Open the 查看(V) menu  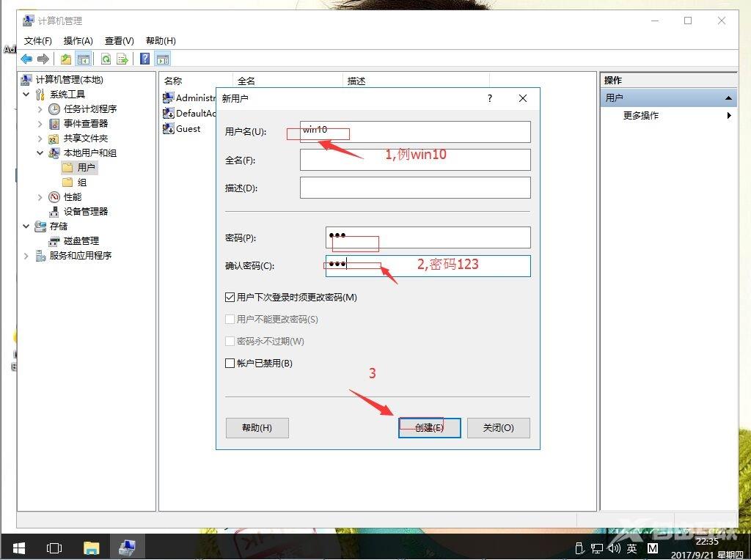point(119,41)
